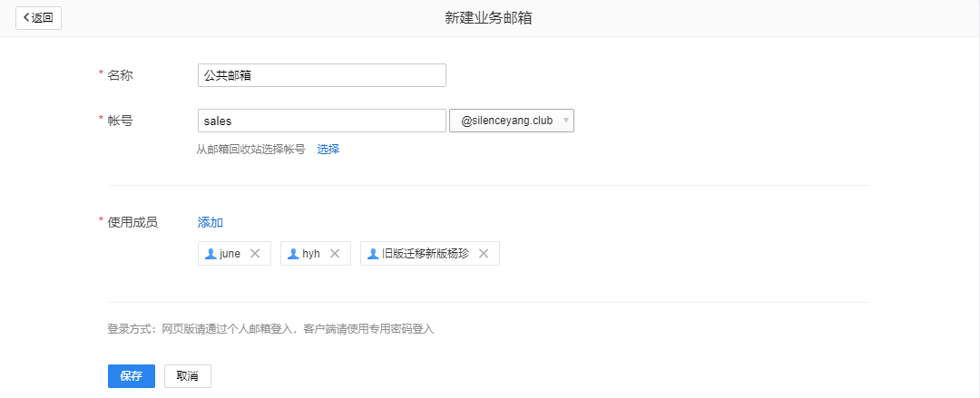Remove member june with its X icon
The image size is (980, 398).
click(x=255, y=254)
